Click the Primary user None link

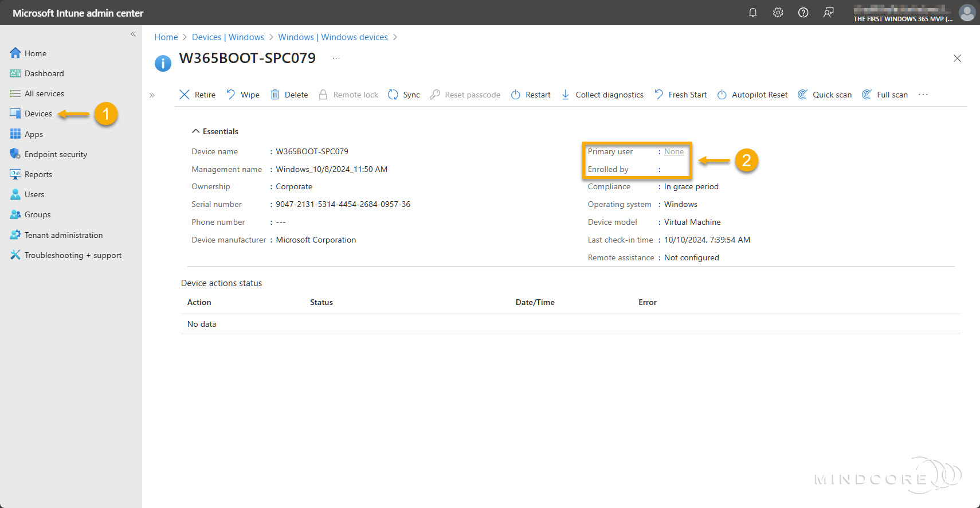[673, 151]
